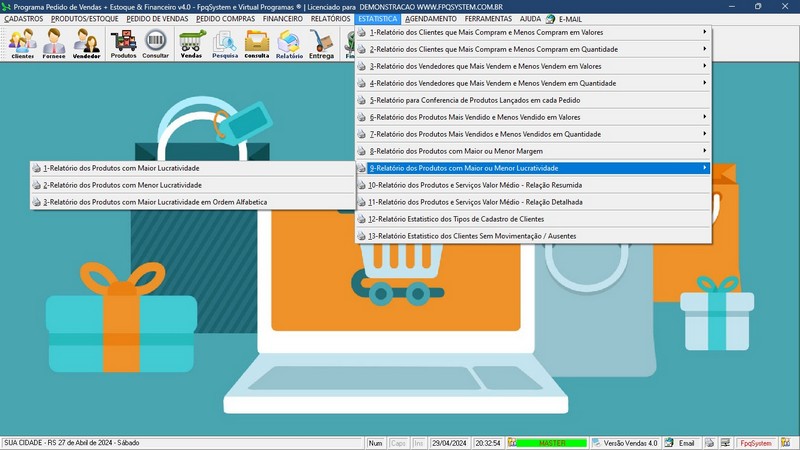This screenshot has height=450, width=800.
Task: Expand 4-Relatório dos Vendedores em Quantidade submenu
Action: (533, 83)
